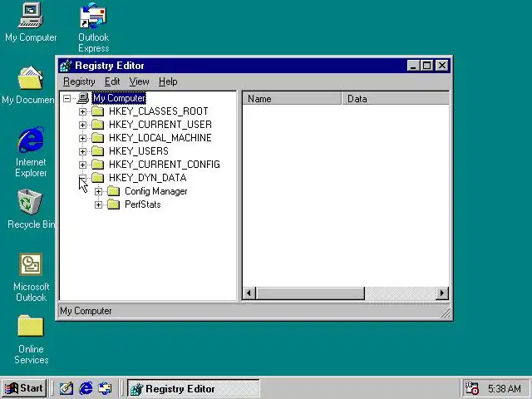Expand PerfStats subkey

coord(98,204)
